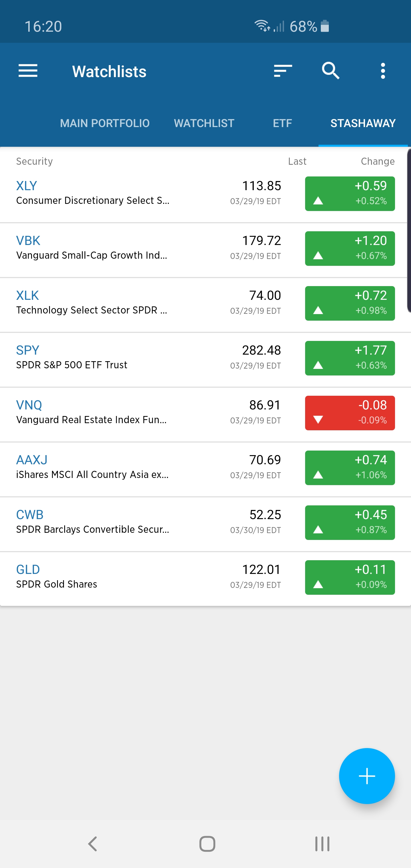
Task: Sort by the Last column header
Action: pyautogui.click(x=297, y=161)
